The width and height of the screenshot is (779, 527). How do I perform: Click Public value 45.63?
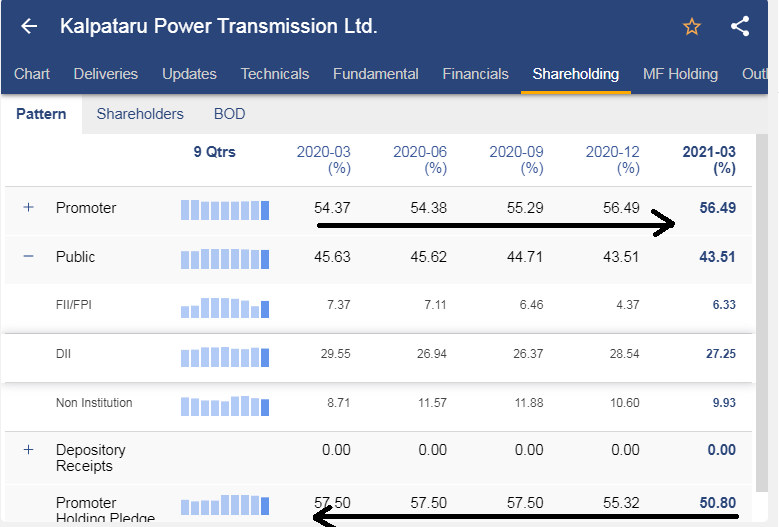(332, 257)
